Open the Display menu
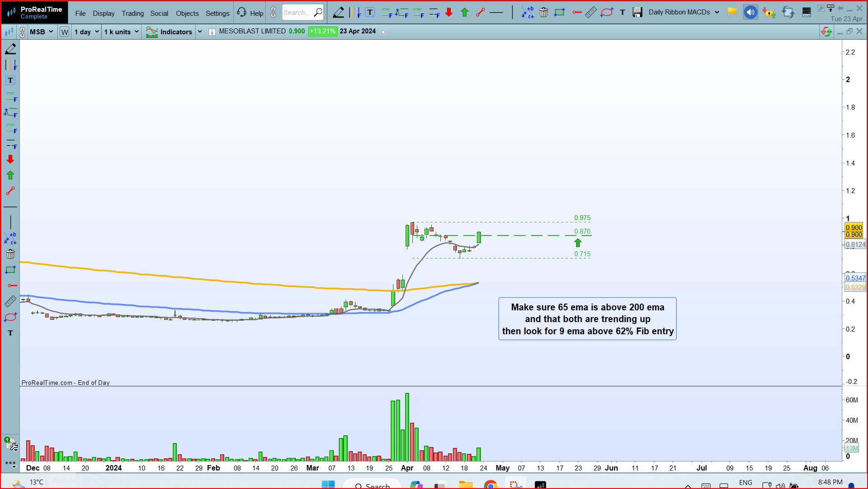Image resolution: width=868 pixels, height=489 pixels. tap(104, 13)
